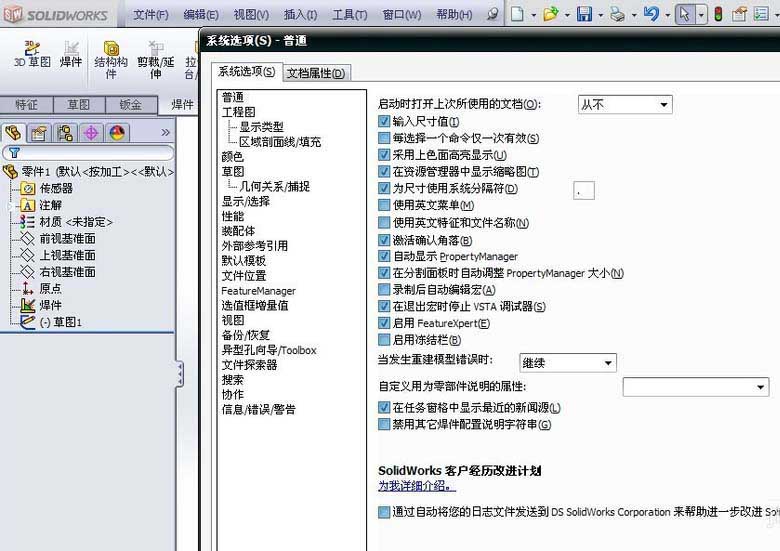Click the dimension separator input box

pyautogui.click(x=584, y=190)
